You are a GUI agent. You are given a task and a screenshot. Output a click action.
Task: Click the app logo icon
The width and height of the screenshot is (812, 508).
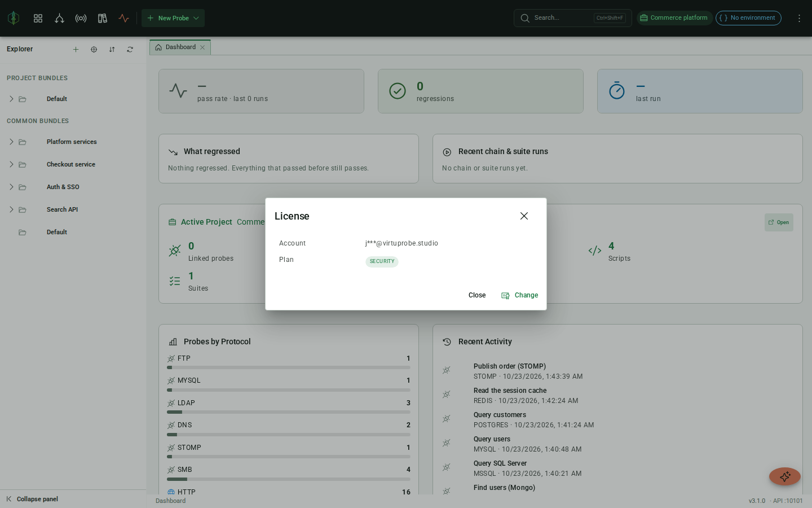[x=14, y=18]
